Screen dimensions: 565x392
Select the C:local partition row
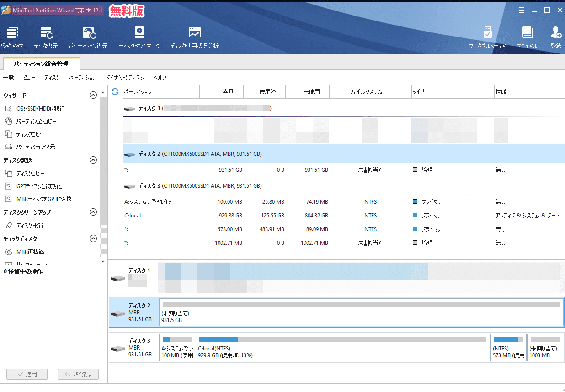344,216
